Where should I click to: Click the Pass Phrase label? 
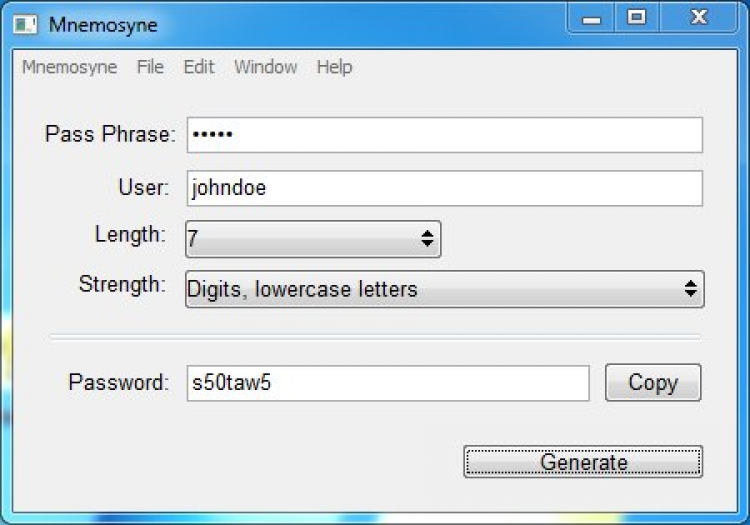110,134
